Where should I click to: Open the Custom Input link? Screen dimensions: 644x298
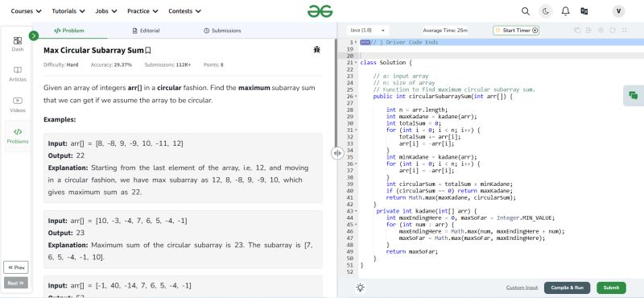(522, 288)
